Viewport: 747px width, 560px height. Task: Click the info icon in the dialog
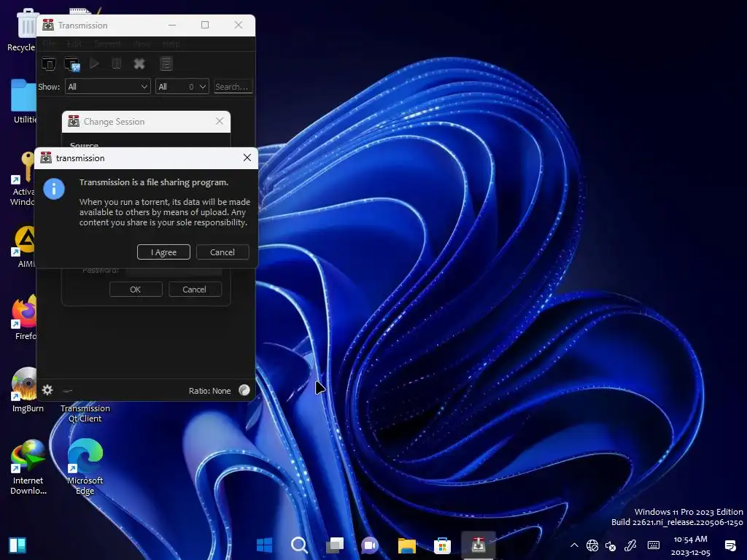click(54, 189)
